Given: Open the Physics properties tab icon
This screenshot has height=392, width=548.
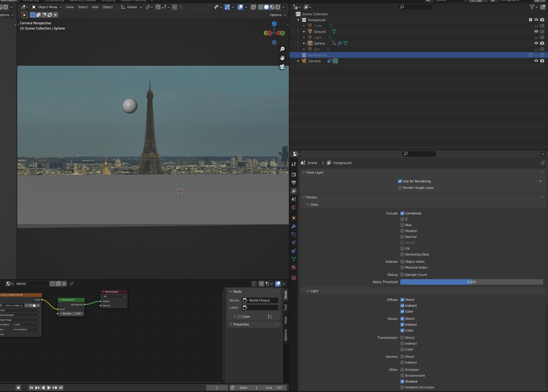Looking at the screenshot, I should tap(294, 243).
